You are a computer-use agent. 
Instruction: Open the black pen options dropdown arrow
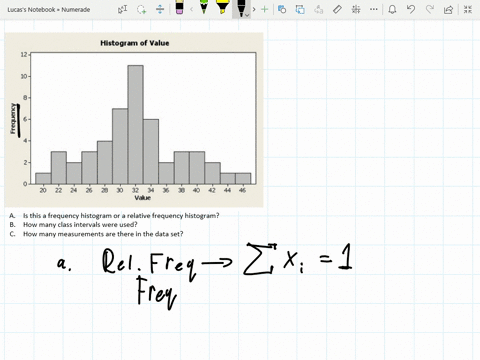pyautogui.click(x=247, y=15)
